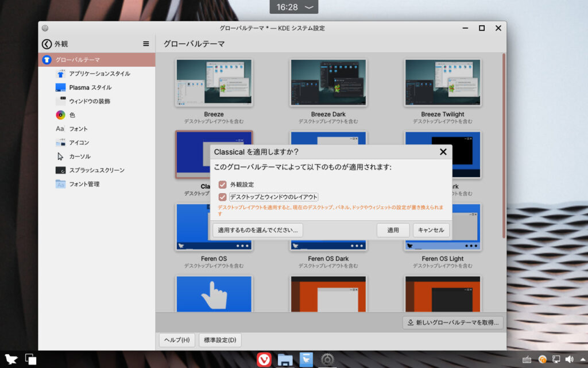Screen dimensions: 588x368
Task: Select the Breeze Dark theme thumbnail
Action: [x=328, y=82]
